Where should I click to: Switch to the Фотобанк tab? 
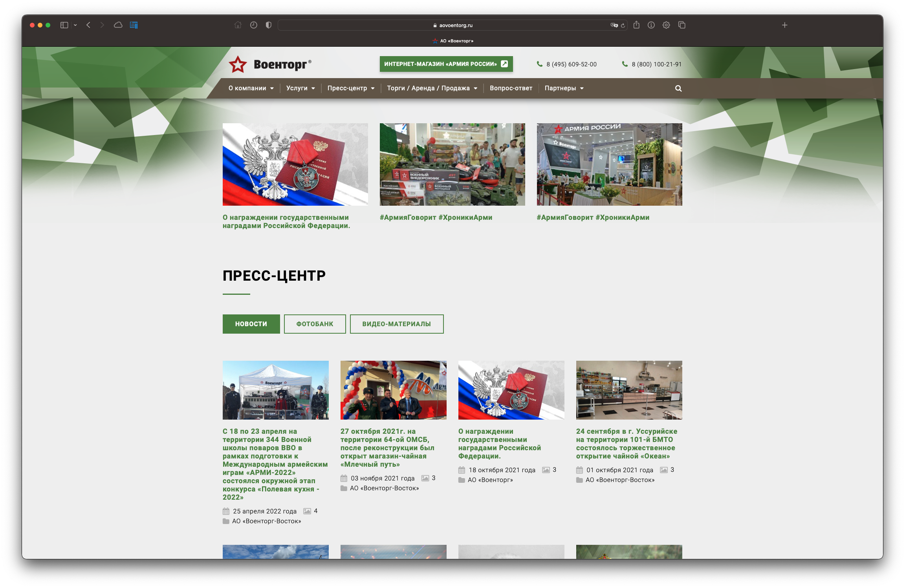[x=315, y=324]
